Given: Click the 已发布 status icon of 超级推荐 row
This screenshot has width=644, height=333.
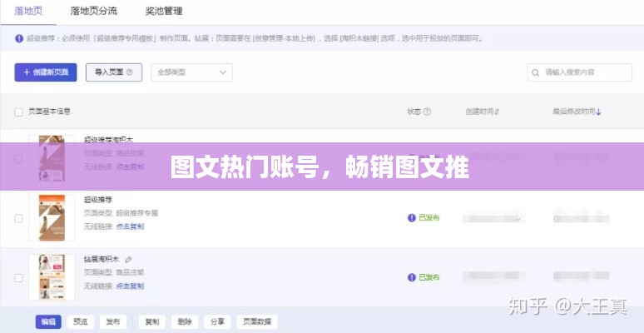Looking at the screenshot, I should (x=411, y=218).
